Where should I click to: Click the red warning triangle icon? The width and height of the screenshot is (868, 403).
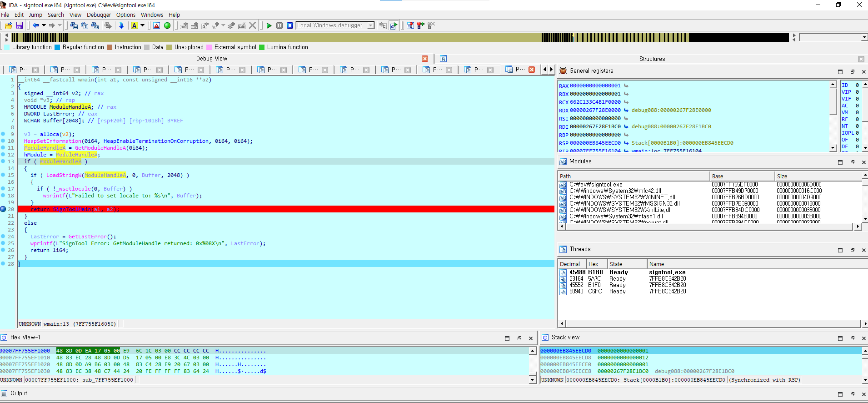[157, 25]
